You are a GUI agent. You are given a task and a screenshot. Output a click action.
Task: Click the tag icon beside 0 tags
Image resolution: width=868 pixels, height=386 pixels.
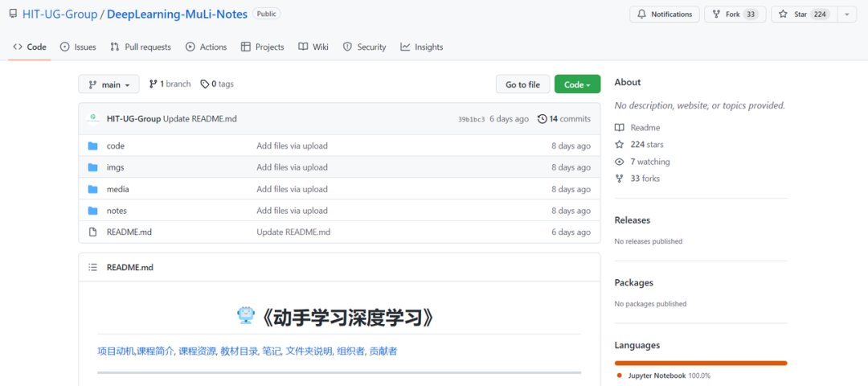click(x=205, y=84)
